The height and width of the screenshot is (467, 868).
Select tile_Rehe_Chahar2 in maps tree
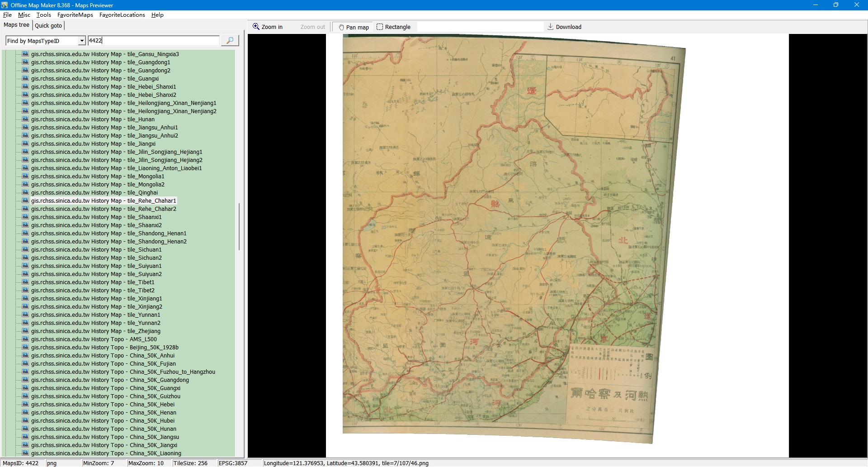104,209
